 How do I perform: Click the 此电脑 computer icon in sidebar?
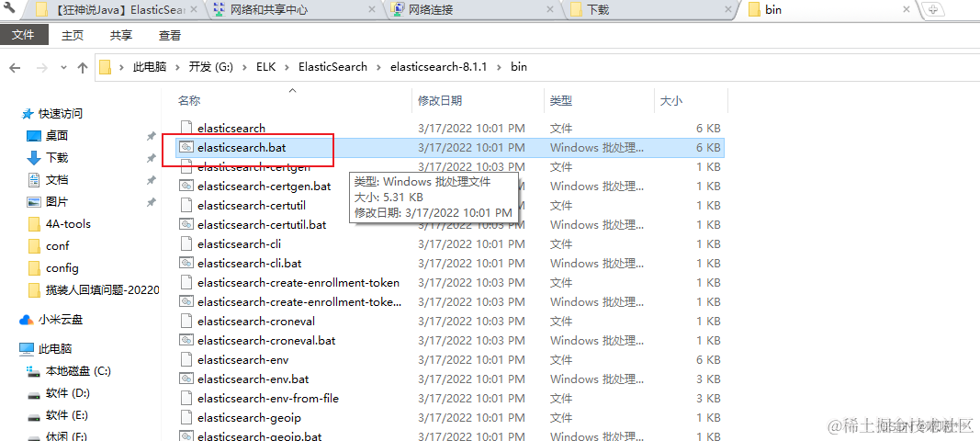(27, 348)
